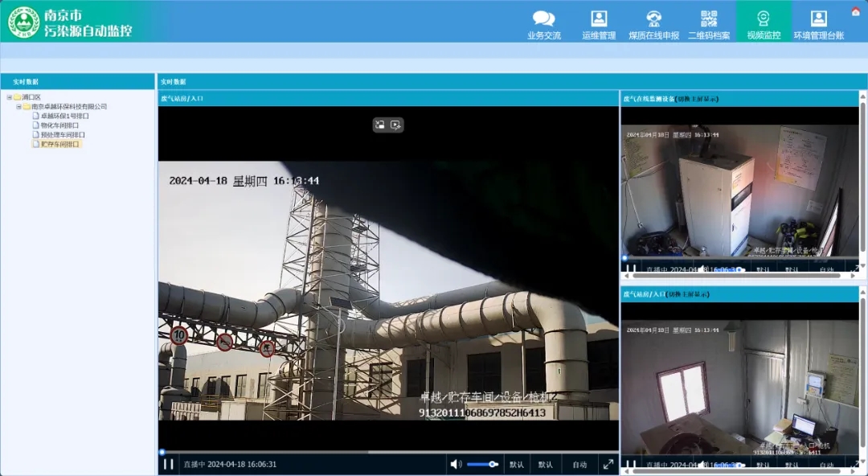Toggle fullscreen on the main video player
This screenshot has width=868, height=476.
point(609,463)
